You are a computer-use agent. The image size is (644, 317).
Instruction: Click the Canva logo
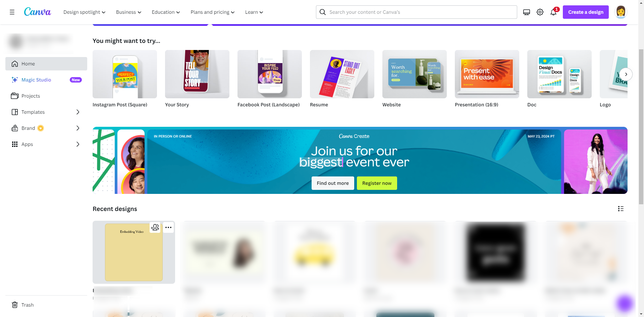click(x=38, y=12)
